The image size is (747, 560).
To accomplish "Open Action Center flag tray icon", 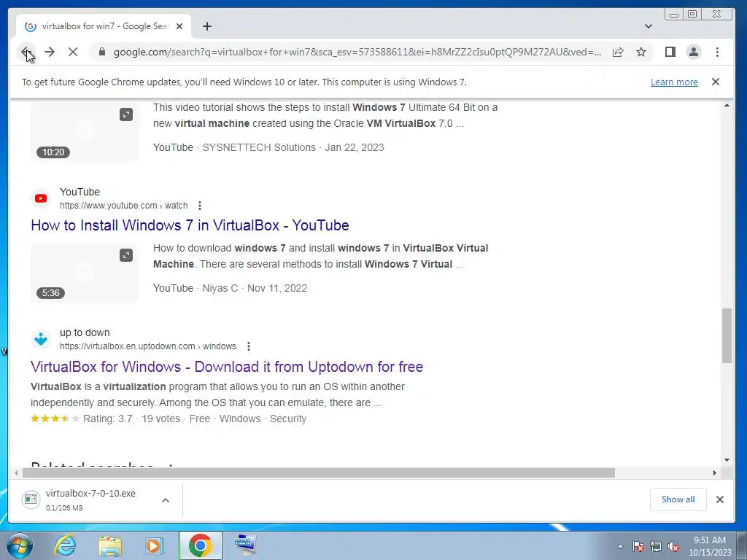I will click(638, 546).
